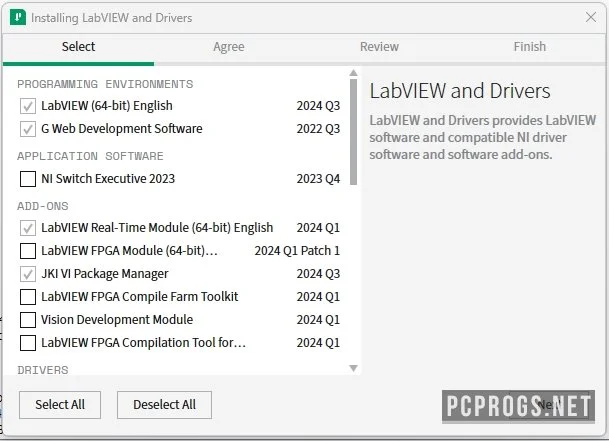Screen dimensions: 609x441
Task: Toggle G Web Development Software checkbox
Action: coord(28,129)
